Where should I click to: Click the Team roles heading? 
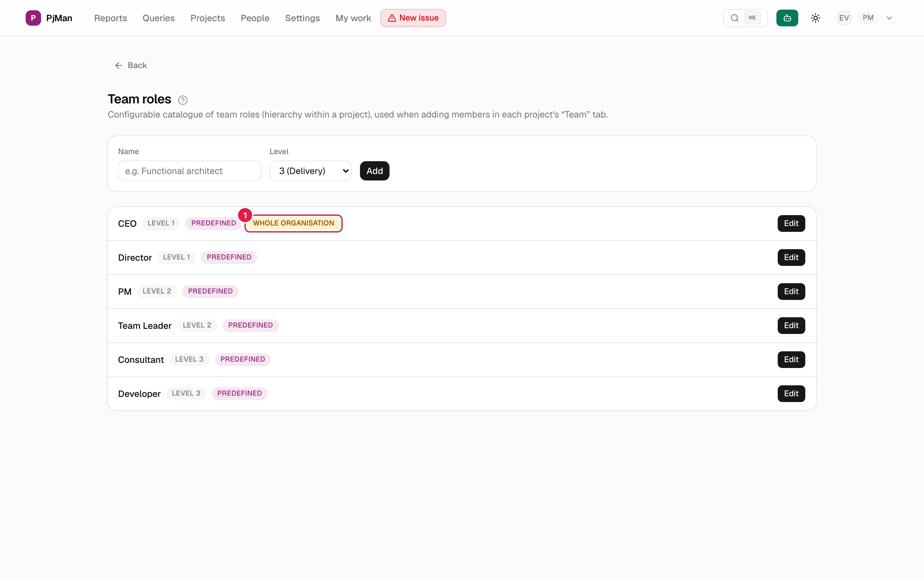[139, 100]
